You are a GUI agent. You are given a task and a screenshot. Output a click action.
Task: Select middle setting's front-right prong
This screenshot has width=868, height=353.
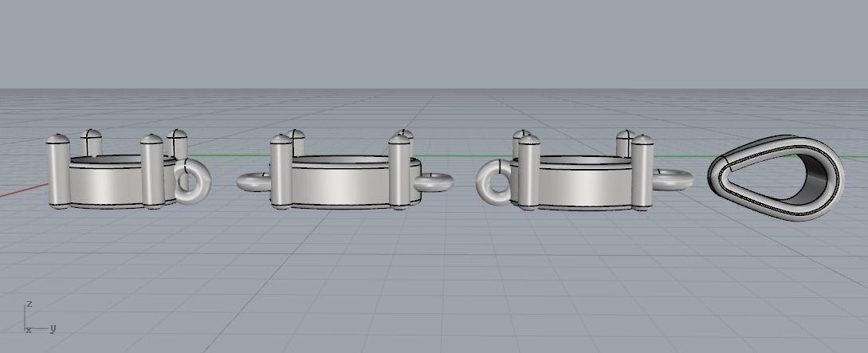(399, 172)
